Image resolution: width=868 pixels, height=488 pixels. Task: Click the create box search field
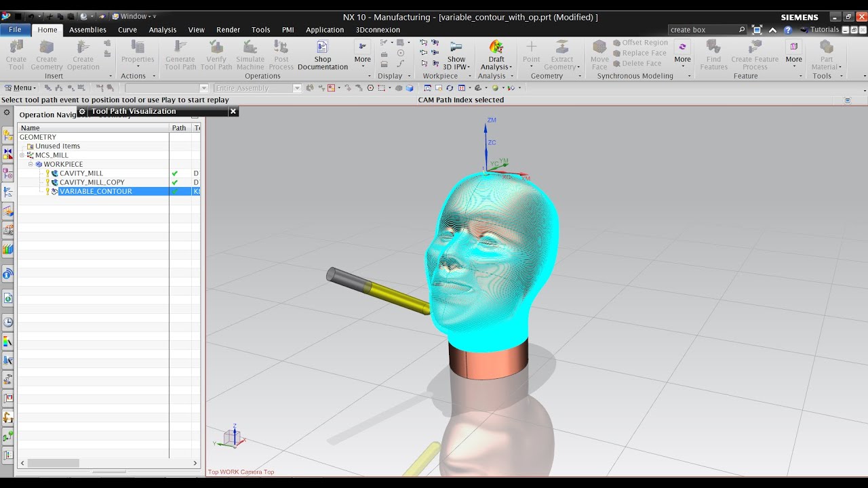702,30
